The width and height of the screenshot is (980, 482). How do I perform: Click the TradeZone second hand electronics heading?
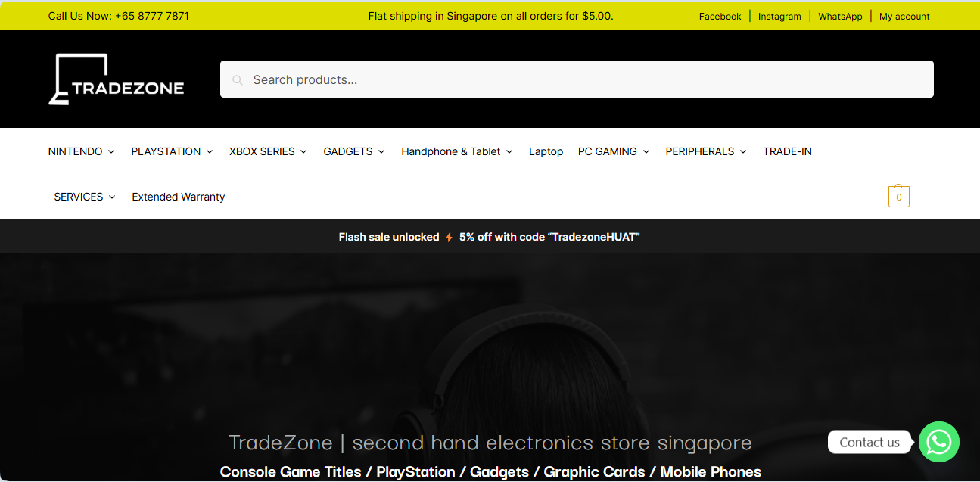490,442
